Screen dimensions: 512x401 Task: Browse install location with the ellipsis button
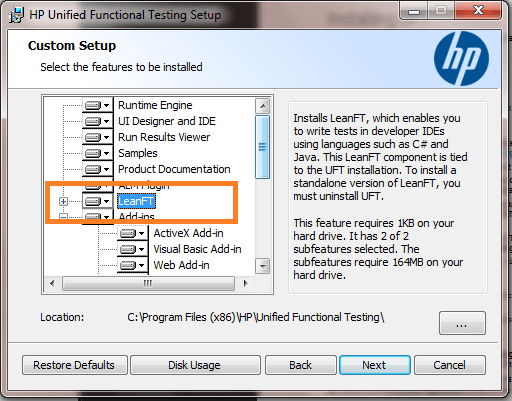click(x=462, y=323)
